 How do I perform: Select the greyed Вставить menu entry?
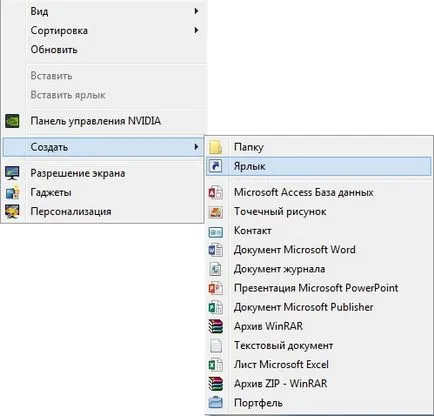[104, 76]
